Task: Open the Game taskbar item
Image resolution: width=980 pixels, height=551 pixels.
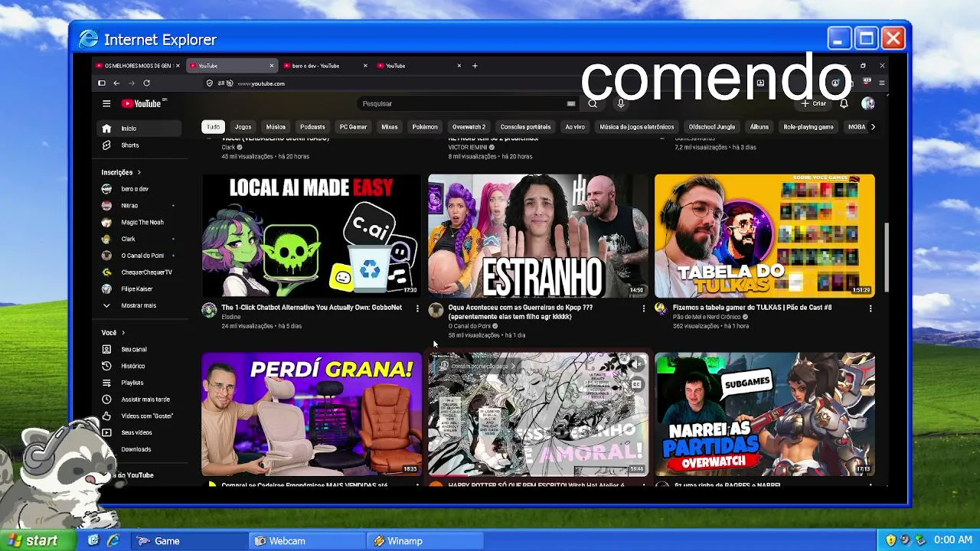Action: [x=189, y=541]
